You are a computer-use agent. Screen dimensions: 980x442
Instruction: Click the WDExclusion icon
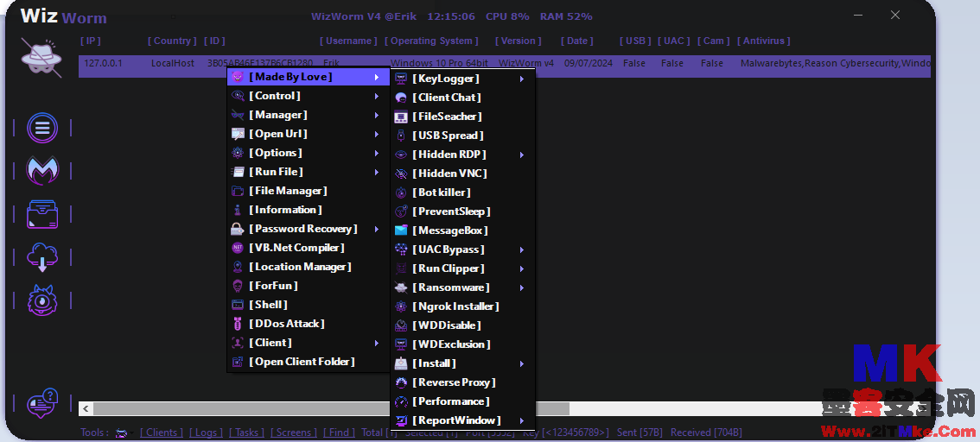[401, 344]
